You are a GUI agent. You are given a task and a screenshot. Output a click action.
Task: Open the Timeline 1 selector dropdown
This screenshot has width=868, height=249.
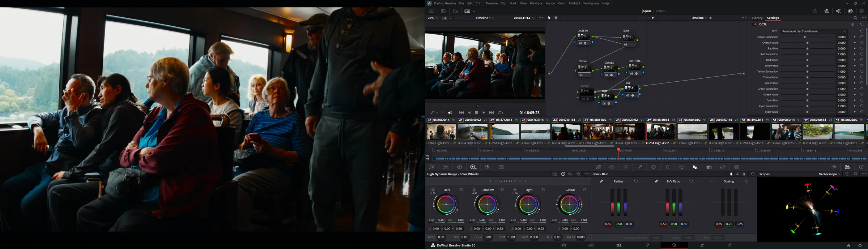(x=485, y=18)
